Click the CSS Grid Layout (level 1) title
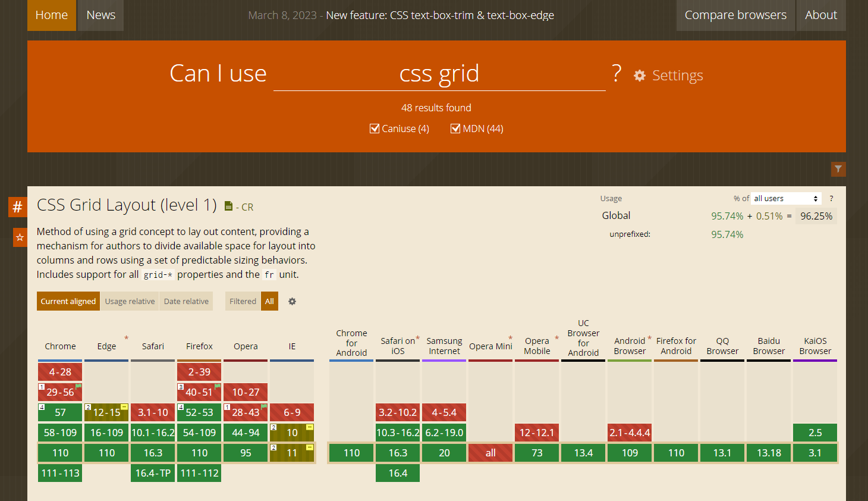This screenshot has width=868, height=501. (127, 205)
